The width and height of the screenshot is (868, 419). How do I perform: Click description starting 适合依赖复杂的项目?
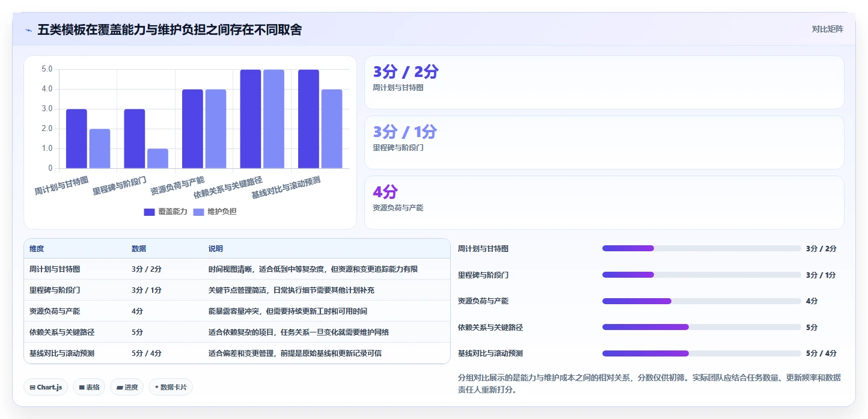tap(299, 332)
